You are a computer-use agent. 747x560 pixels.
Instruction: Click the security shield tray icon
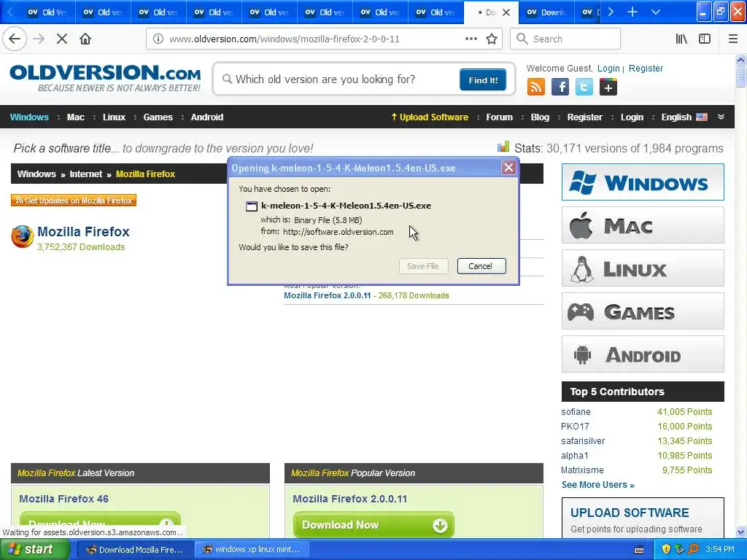coord(666,550)
